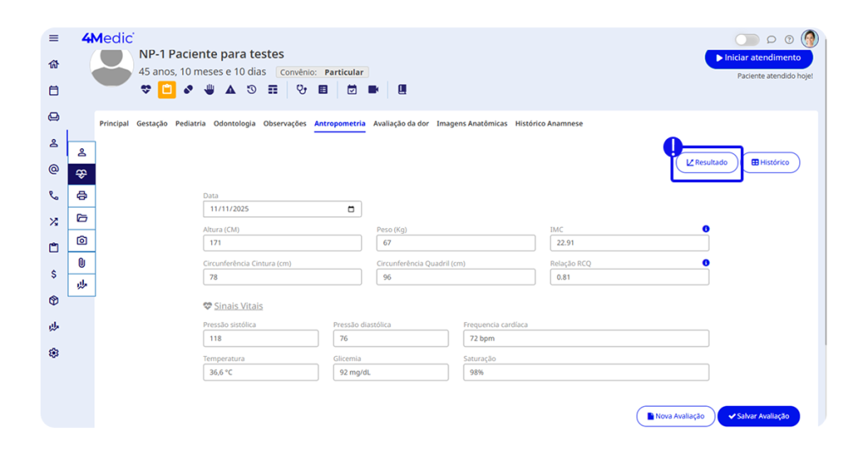Click the Relação RCQ info icon
The width and height of the screenshot is (868, 456).
(x=705, y=263)
